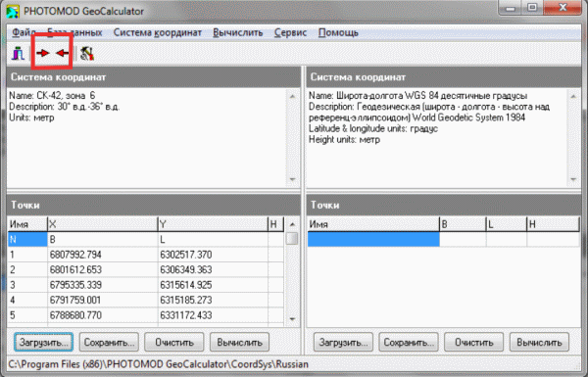Click the text 'Name: Широта-долгота WGS 84 десятичные градусы'

click(417, 96)
